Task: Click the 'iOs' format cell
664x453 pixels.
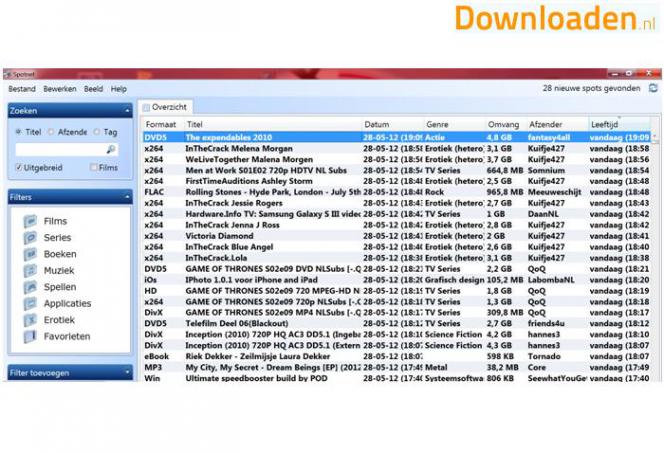Action: pyautogui.click(x=151, y=280)
